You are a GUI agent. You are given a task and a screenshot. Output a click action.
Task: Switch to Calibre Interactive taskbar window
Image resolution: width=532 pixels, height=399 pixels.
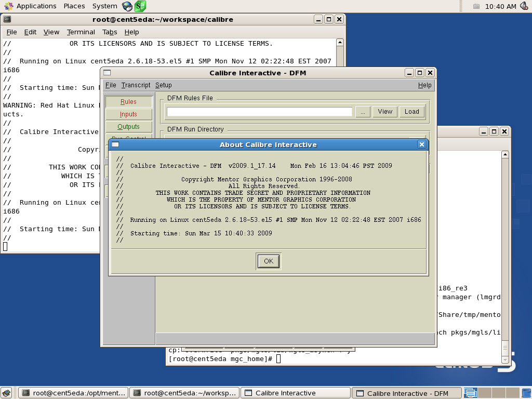[296, 393]
